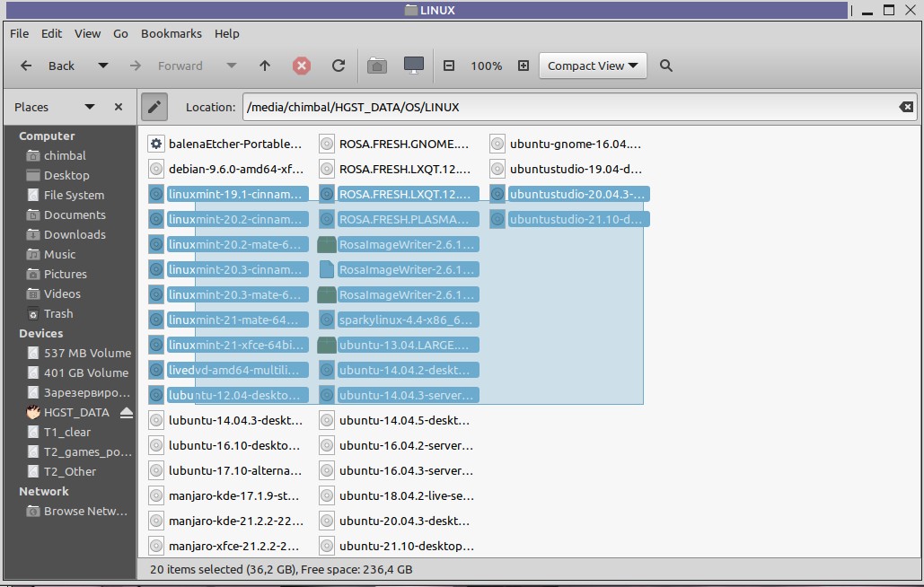Select file manjaro-kde-21.2.2-22
The image size is (924, 587).
tap(235, 521)
